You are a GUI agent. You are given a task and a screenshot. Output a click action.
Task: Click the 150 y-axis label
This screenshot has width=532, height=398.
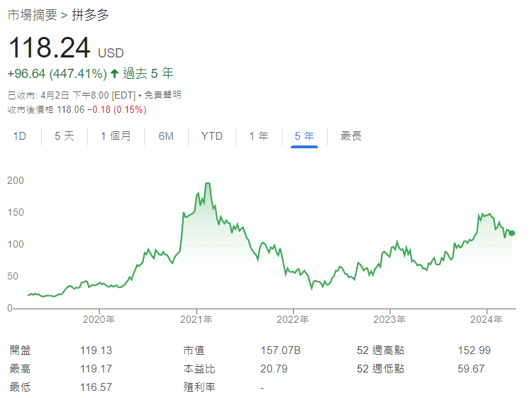16,212
